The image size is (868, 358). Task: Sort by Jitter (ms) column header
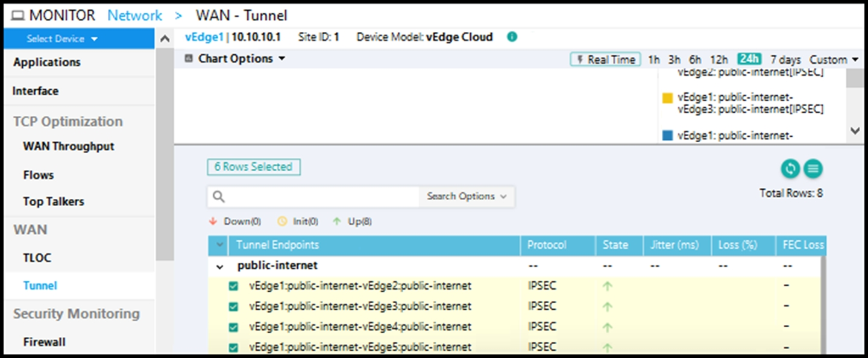(x=675, y=245)
